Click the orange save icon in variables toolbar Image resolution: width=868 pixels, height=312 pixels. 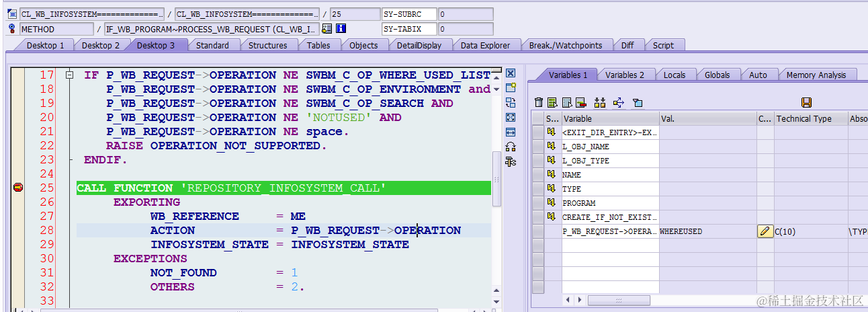coord(807,102)
